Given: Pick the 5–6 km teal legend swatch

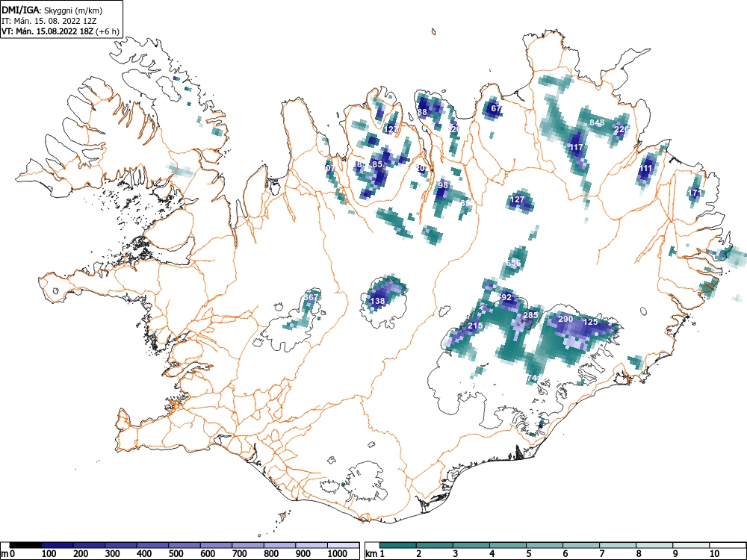Looking at the screenshot, I should (545, 545).
